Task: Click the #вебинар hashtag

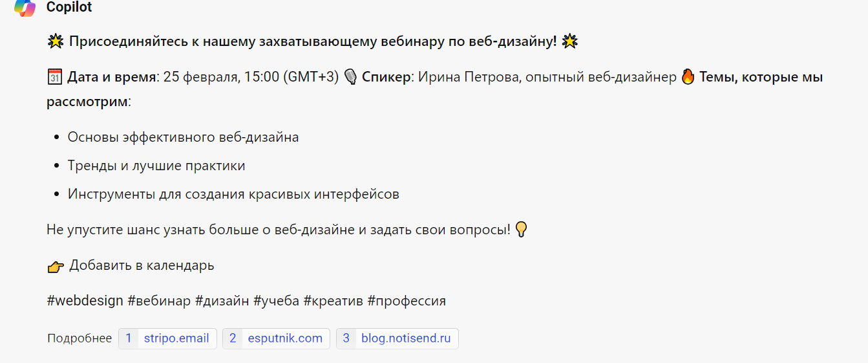Action: click(x=159, y=301)
